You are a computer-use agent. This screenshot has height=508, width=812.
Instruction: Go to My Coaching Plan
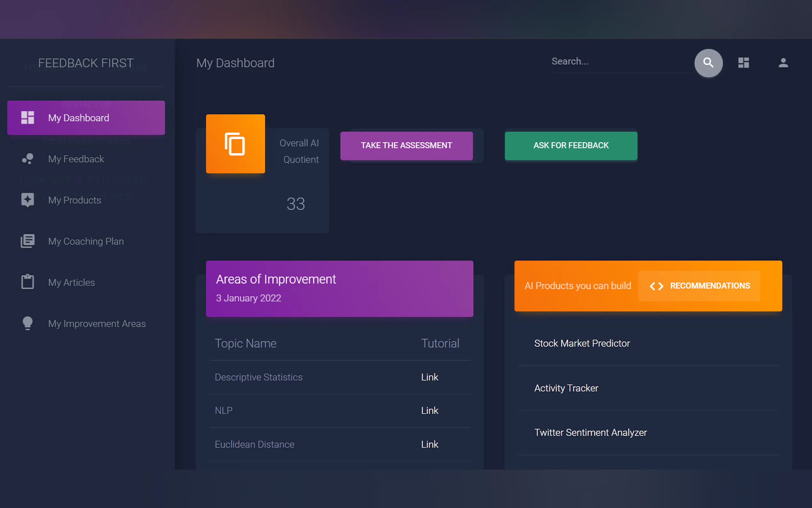coord(86,241)
